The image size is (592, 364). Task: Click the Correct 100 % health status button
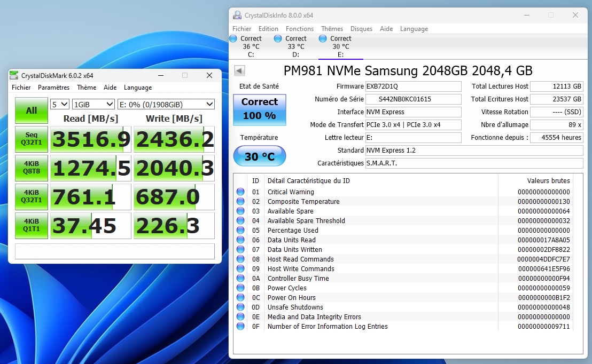(x=259, y=109)
